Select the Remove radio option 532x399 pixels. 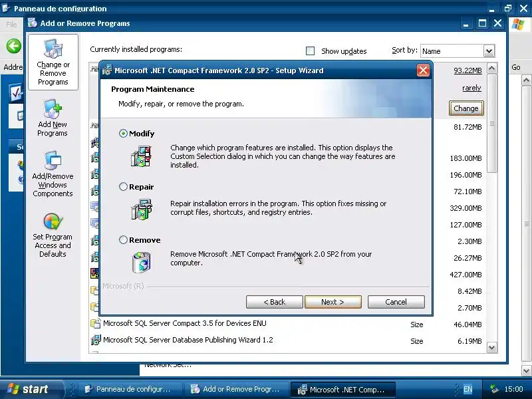(123, 240)
